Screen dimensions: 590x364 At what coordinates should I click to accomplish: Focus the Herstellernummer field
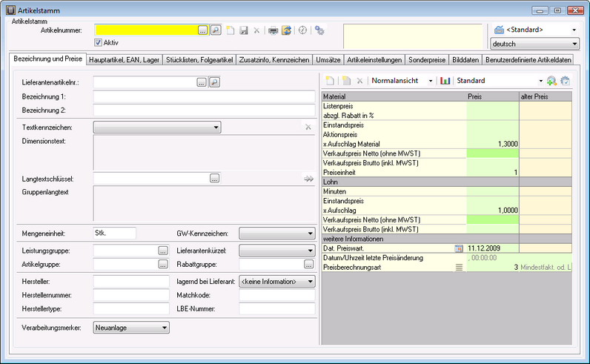[x=131, y=295]
